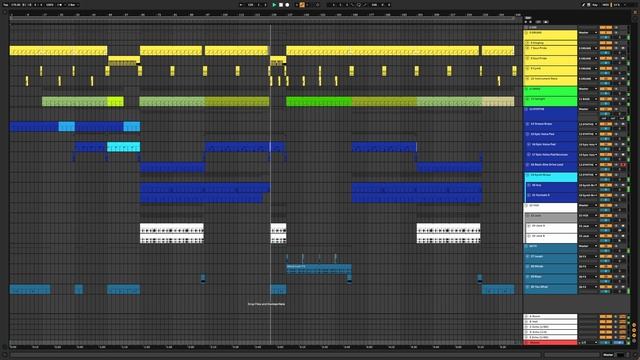Show or hide the Track Delay section

click(634, 340)
